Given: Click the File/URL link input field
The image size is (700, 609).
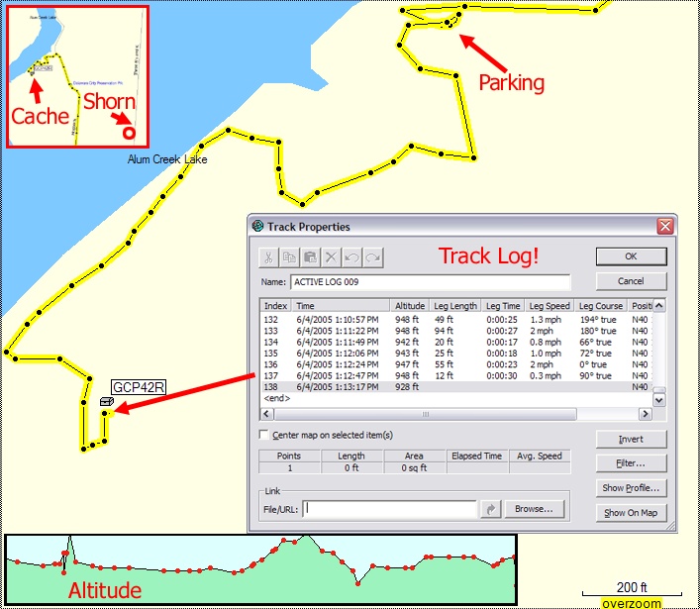Looking at the screenshot, I should pyautogui.click(x=391, y=509).
